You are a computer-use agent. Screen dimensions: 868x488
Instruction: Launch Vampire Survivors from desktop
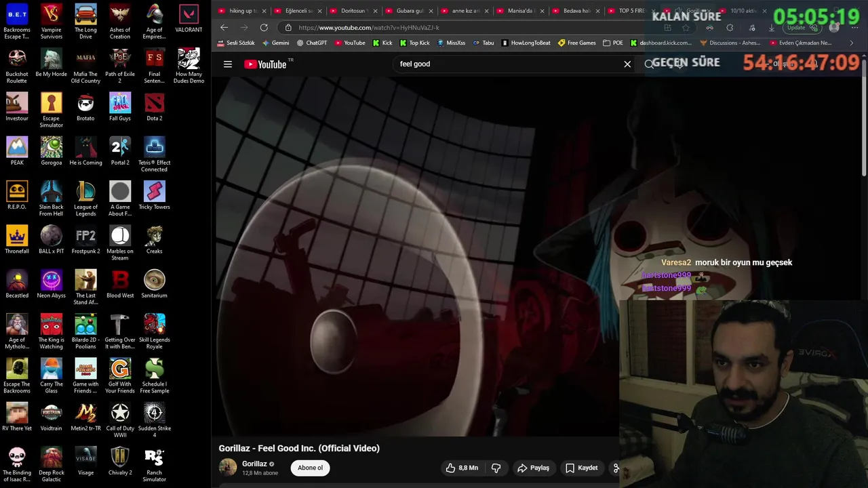point(52,22)
